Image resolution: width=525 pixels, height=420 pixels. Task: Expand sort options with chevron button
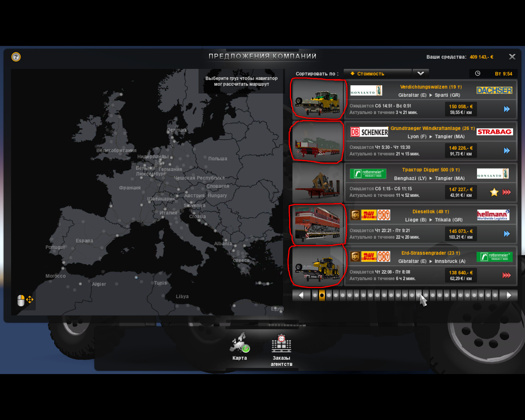(421, 73)
